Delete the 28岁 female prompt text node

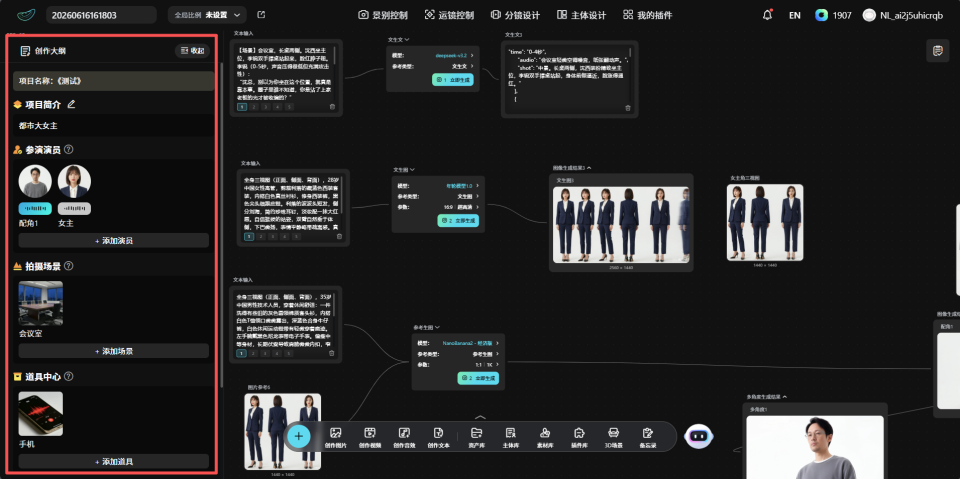click(340, 236)
